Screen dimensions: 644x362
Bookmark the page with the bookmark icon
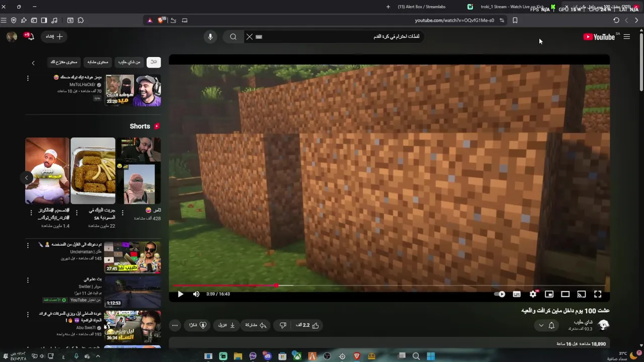515,20
